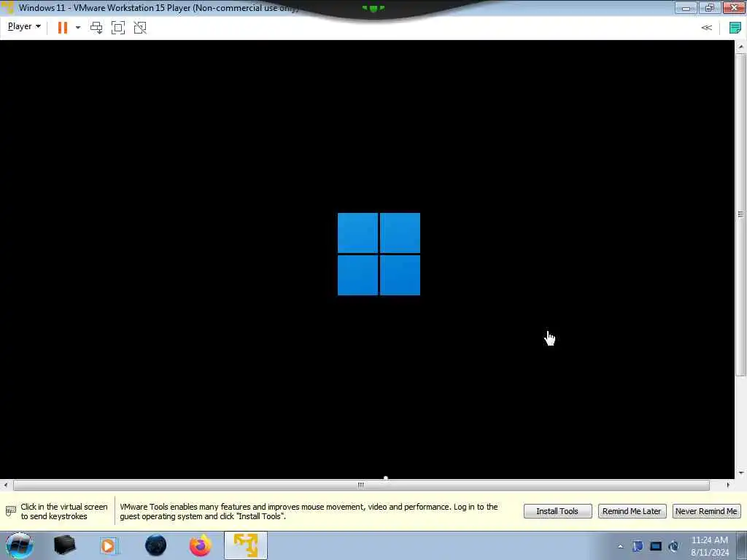Screen dimensions: 747x560
Task: Click the scroll left arrow
Action: (x=5, y=485)
